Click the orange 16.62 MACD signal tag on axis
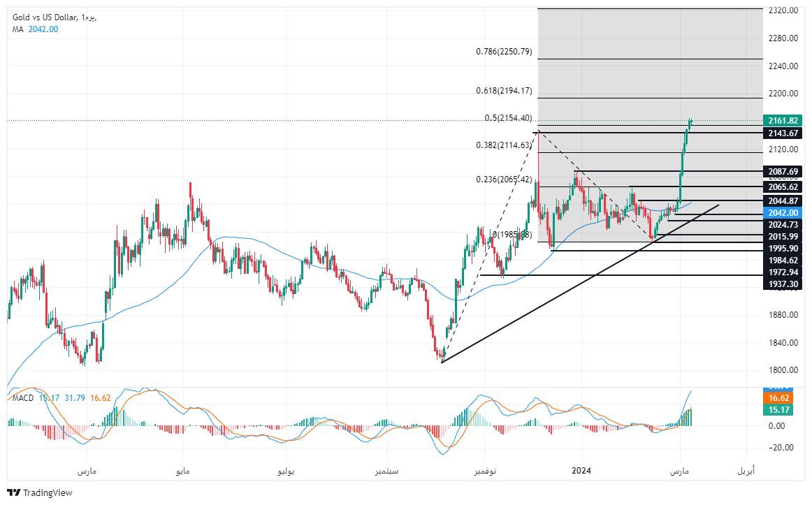812x505 pixels. click(778, 398)
